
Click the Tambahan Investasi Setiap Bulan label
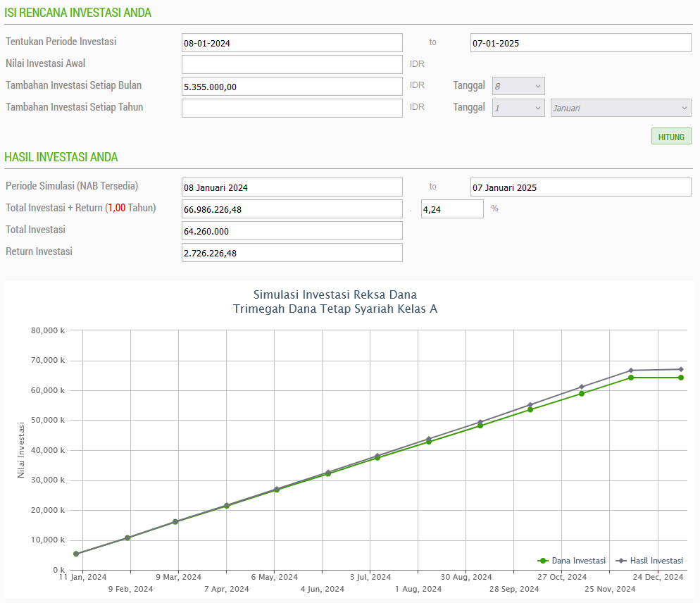[74, 85]
